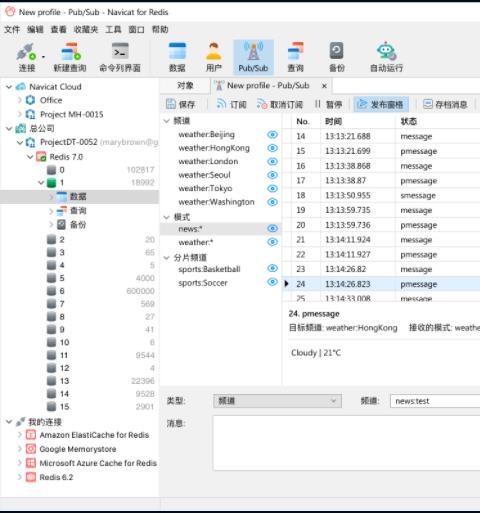Screen dimensions: 480x513
Task: Collapse the 频道 channel group
Action: tap(167, 121)
